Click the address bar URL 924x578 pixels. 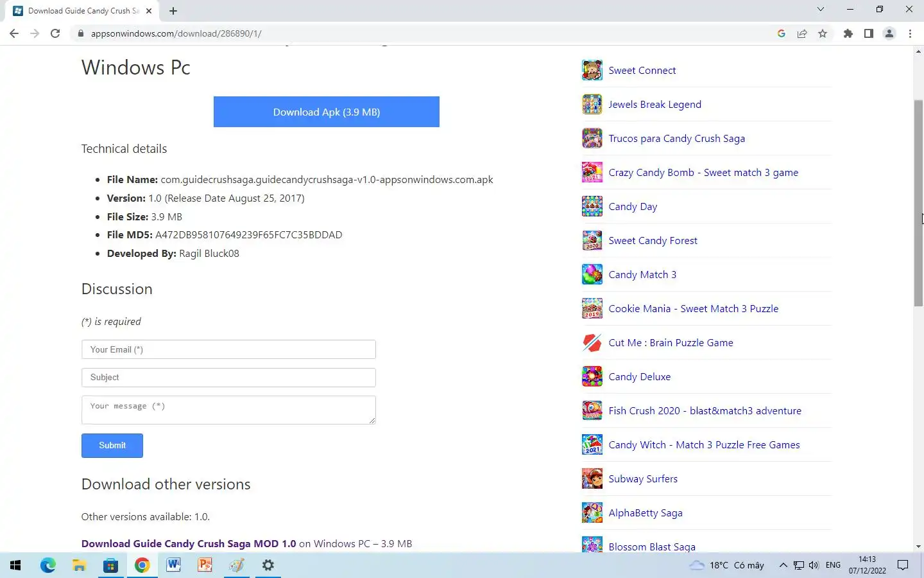(176, 33)
